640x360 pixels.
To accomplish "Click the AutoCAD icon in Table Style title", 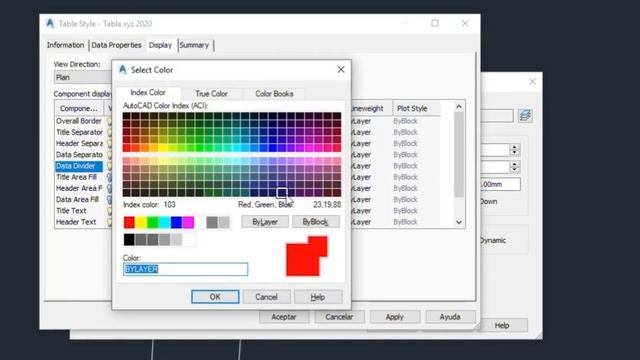I will (x=50, y=23).
